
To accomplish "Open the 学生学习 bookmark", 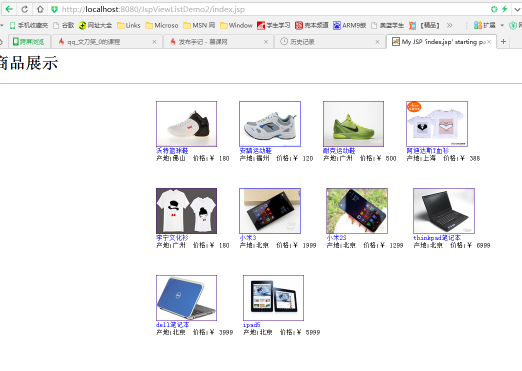I will pos(273,25).
